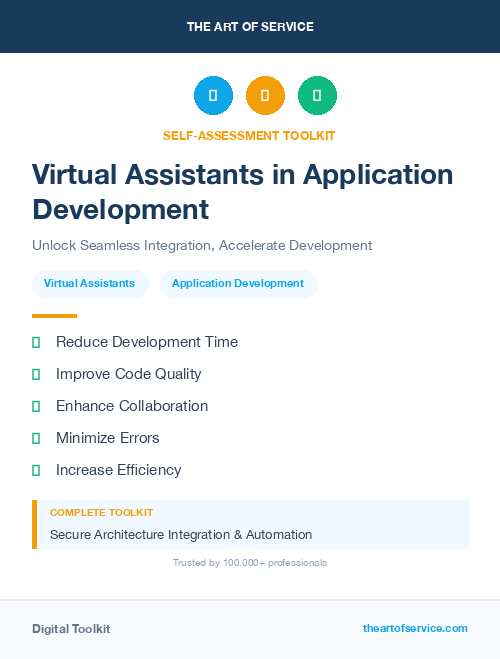
Task: Click the orange circle icon
Action: coord(265,95)
